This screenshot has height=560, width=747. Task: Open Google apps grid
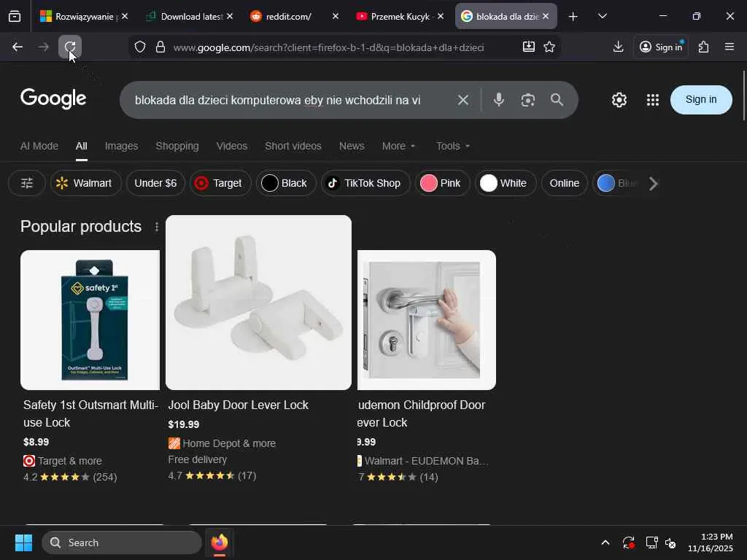[x=653, y=100]
